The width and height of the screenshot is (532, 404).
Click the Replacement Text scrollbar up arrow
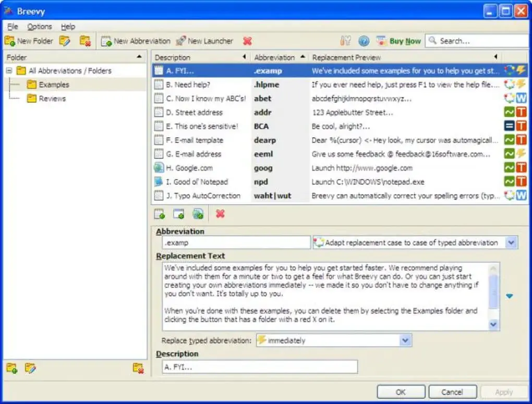pos(493,268)
